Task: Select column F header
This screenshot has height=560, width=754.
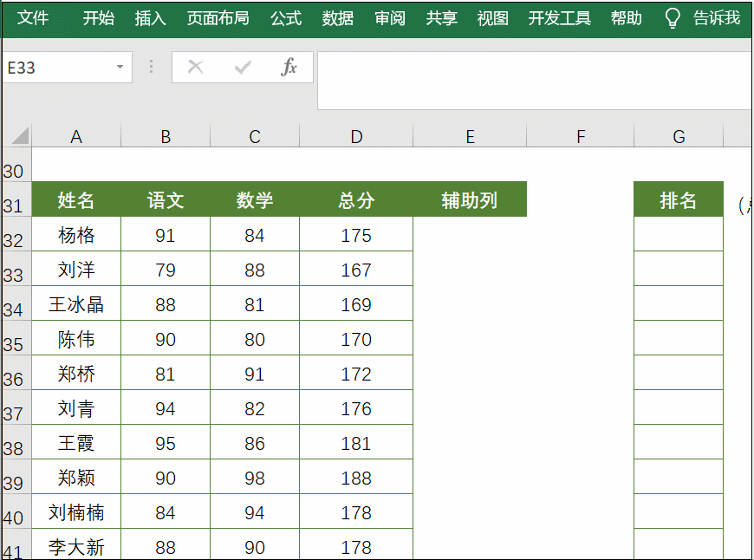Action: 581,136
